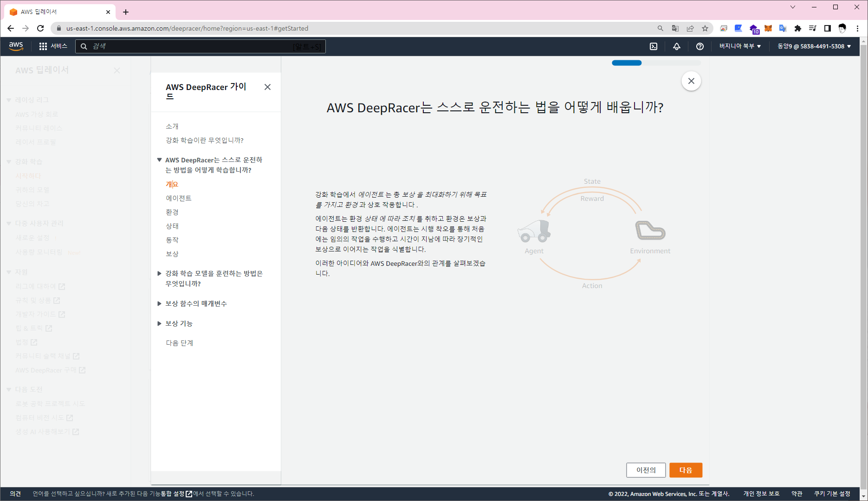
Task: Open the MetaMask fox extension icon
Action: [768, 28]
